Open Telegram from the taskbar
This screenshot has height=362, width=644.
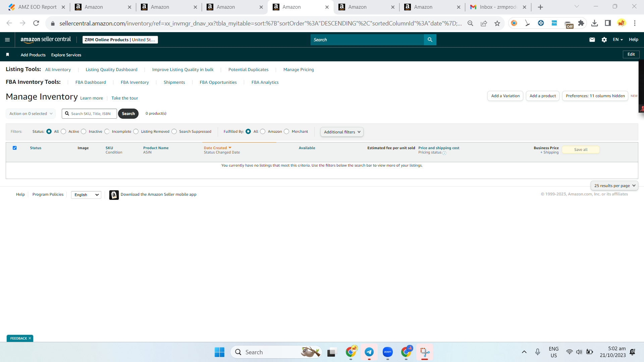pos(369,352)
